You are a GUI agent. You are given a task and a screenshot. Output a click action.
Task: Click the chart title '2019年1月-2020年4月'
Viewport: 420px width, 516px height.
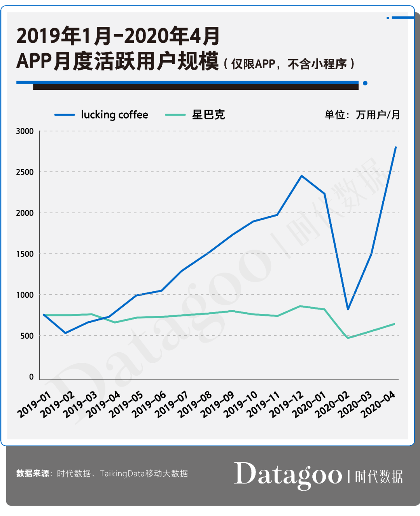118,36
